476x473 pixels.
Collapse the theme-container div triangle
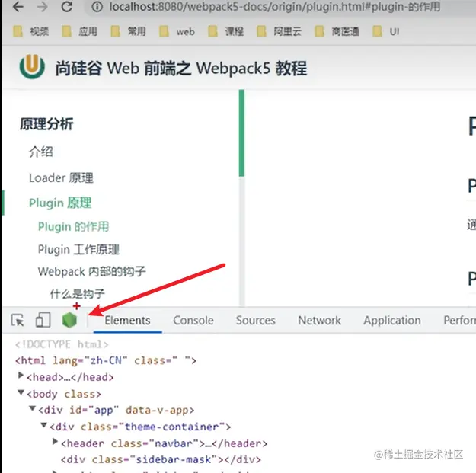click(43, 425)
